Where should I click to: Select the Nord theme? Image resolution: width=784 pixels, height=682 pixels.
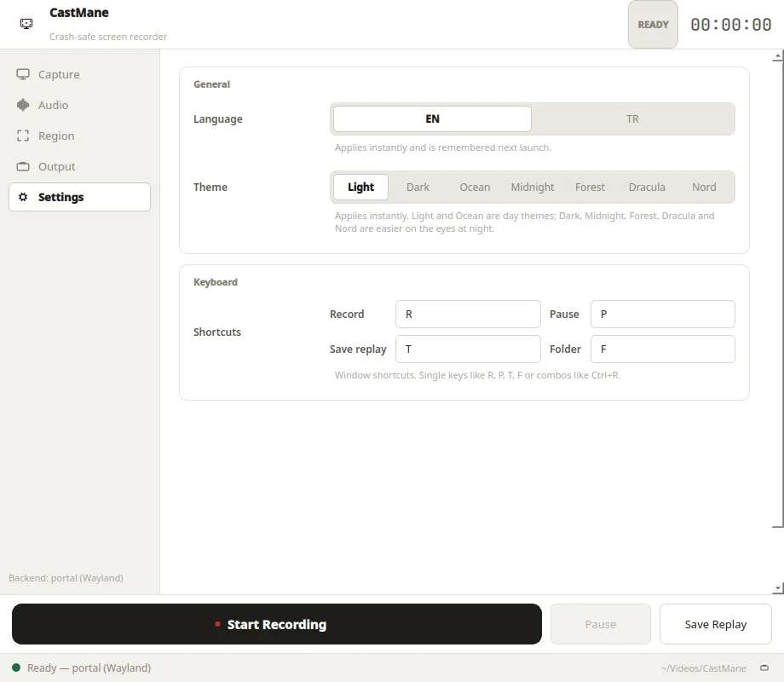point(704,188)
